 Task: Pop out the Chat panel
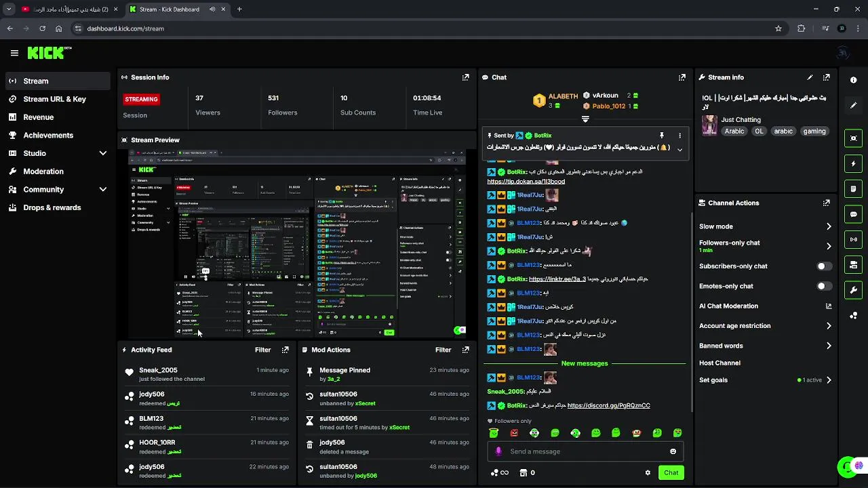click(x=682, y=77)
